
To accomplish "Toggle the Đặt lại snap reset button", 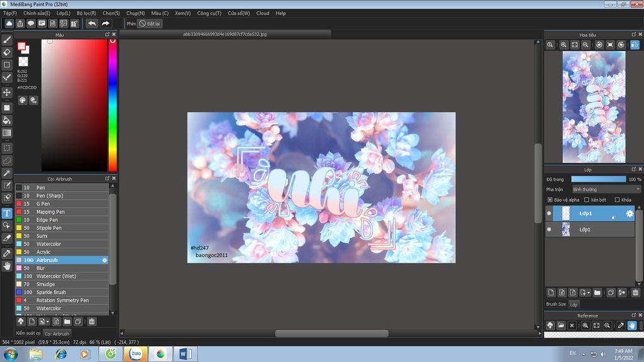I will click(150, 23).
